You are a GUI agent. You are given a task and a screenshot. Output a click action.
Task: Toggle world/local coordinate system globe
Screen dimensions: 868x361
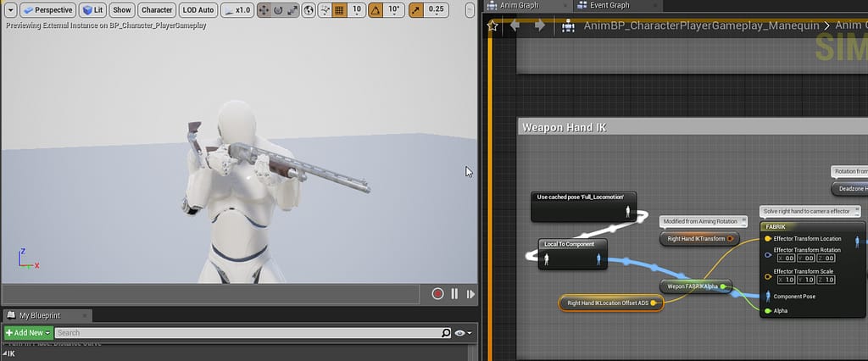point(309,10)
